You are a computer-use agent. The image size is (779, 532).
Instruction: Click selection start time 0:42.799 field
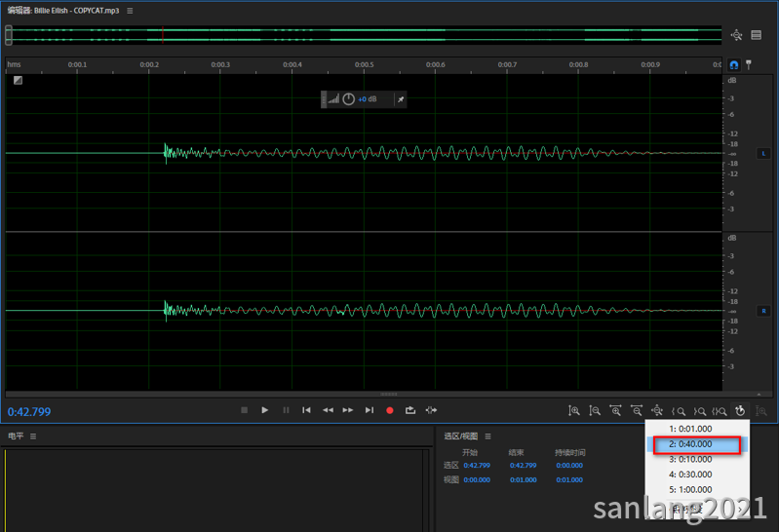pyautogui.click(x=477, y=466)
